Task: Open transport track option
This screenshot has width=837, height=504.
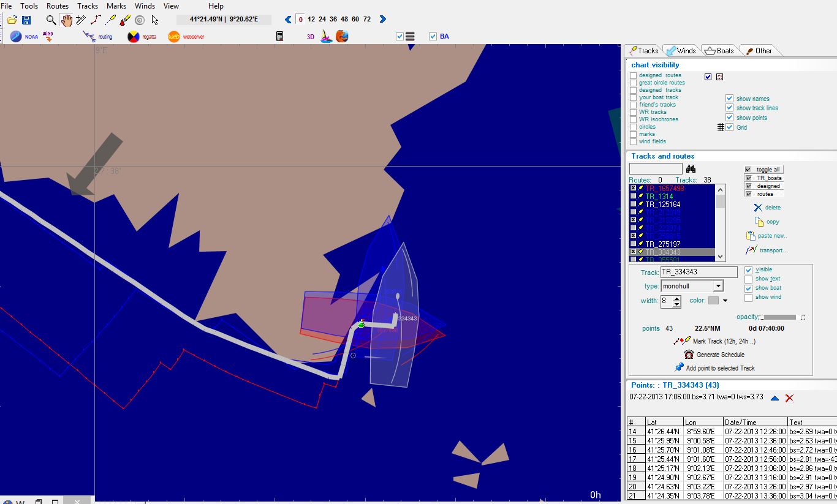Action: click(x=767, y=250)
